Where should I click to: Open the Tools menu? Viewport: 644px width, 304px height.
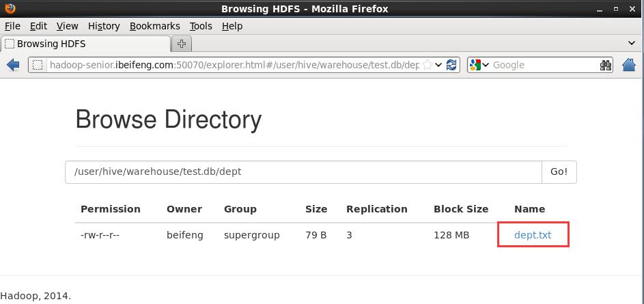click(x=201, y=26)
